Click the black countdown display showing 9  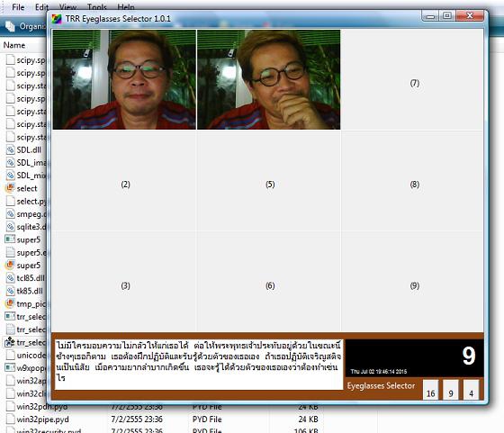pyautogui.click(x=414, y=357)
